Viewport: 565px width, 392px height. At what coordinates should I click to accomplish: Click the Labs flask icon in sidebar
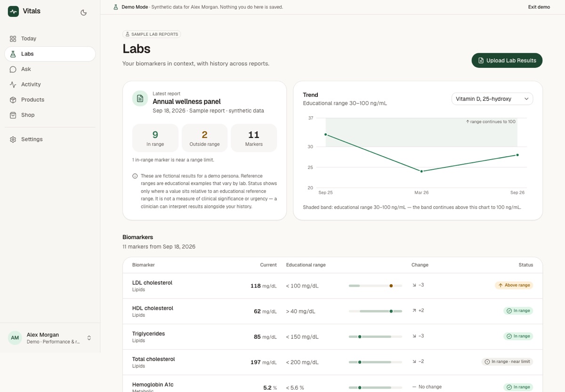13,54
